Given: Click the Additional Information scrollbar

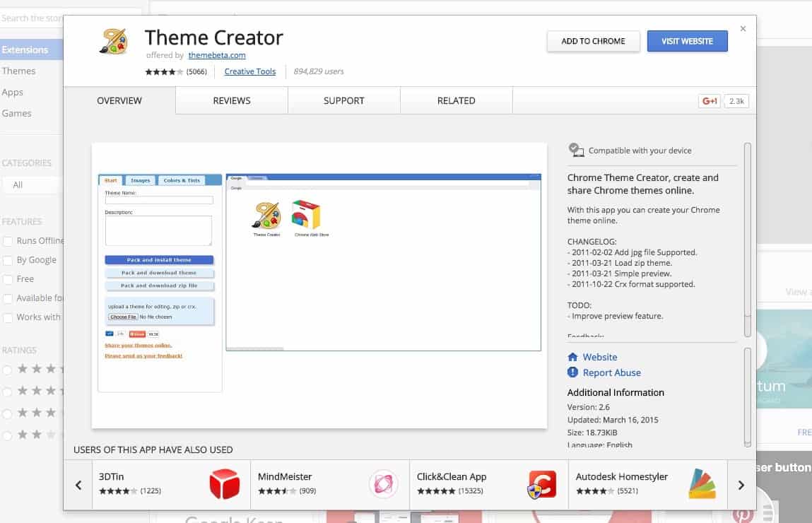Looking at the screenshot, I should pos(747,396).
